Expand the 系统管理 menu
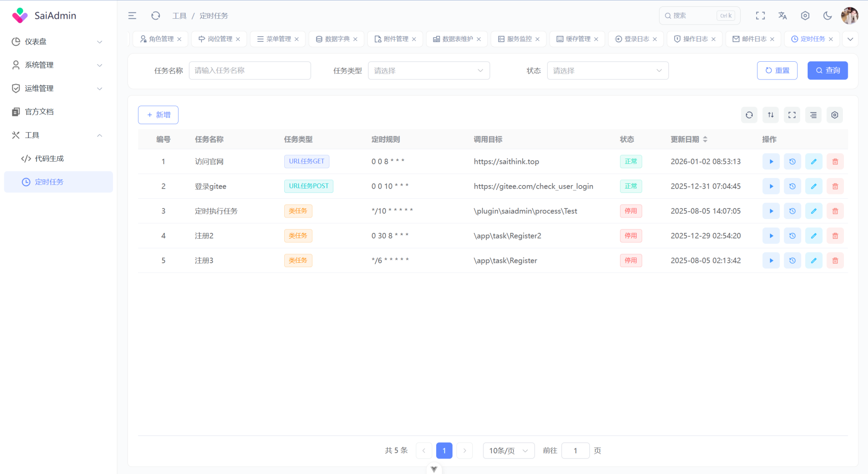The height and width of the screenshot is (474, 868). 58,65
